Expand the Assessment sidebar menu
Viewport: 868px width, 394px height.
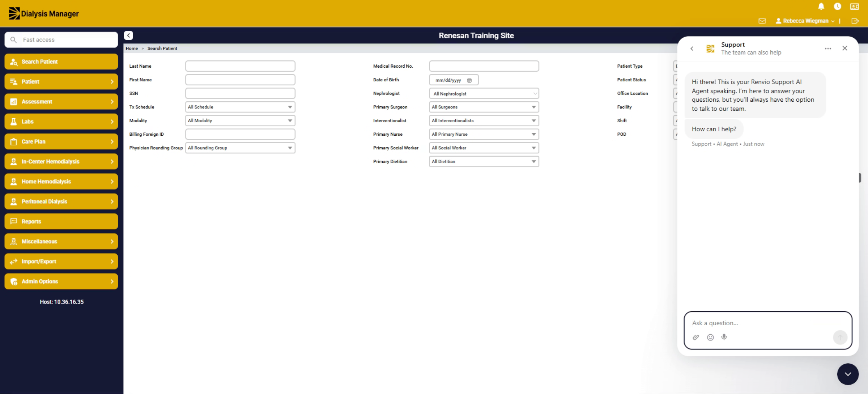[61, 102]
